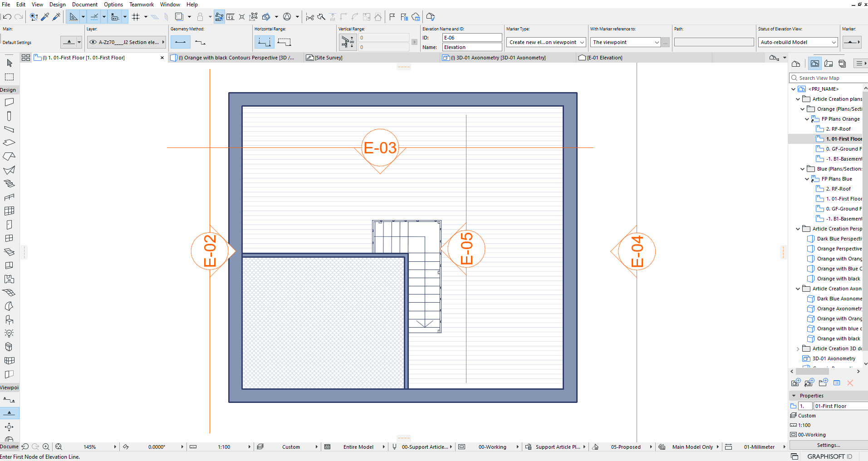Image resolution: width=868 pixels, height=461 pixels.
Task: Enable the limited Horizontal Range option
Action: pyautogui.click(x=284, y=41)
